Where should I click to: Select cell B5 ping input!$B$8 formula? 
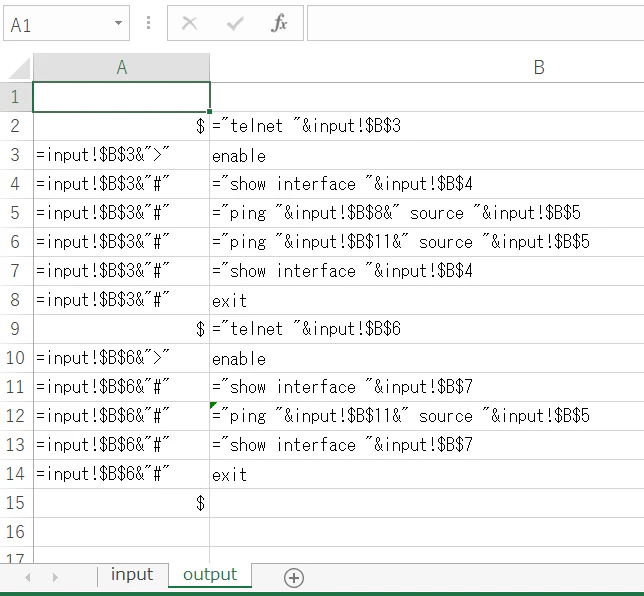[427, 213]
